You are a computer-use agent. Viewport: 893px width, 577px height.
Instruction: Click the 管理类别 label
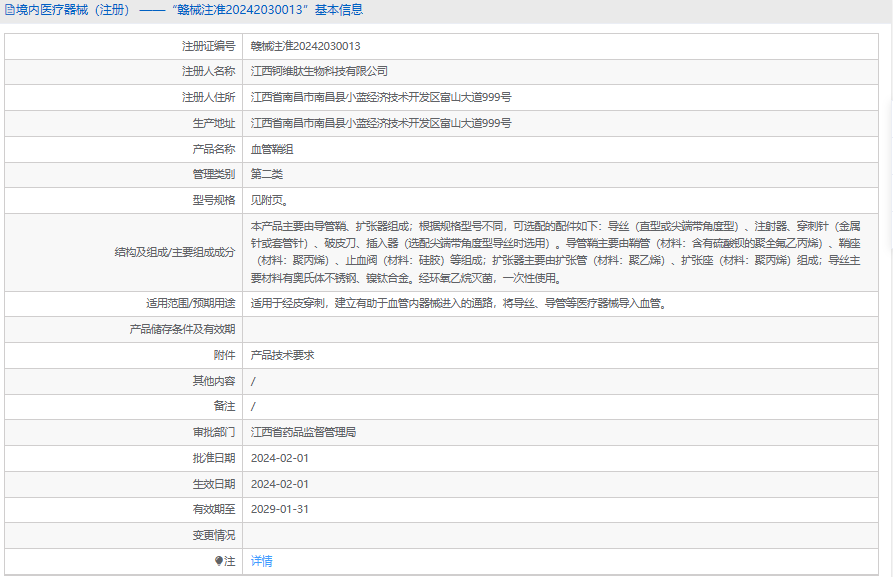point(214,174)
